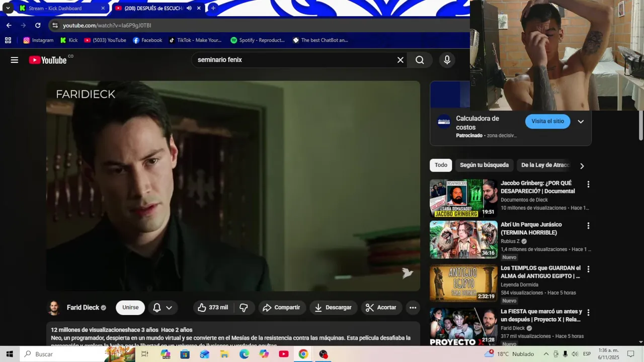Open the Chrome apps grid bookmark
The height and width of the screenshot is (362, 644).
[x=8, y=40]
